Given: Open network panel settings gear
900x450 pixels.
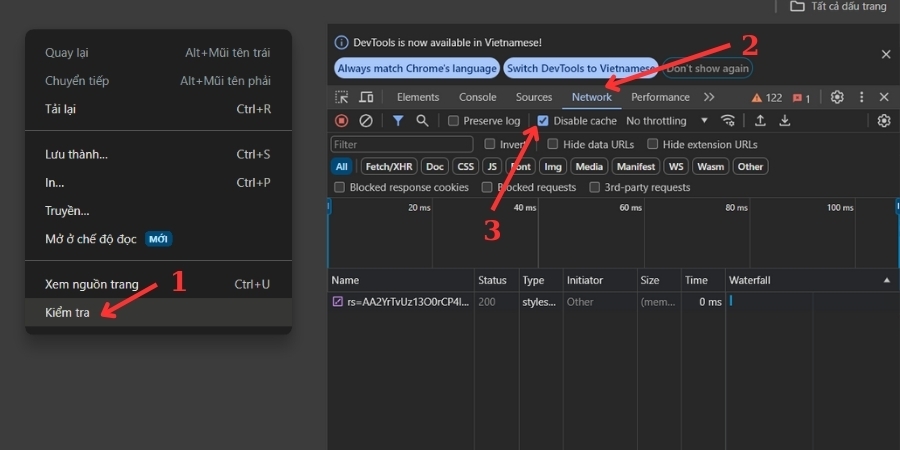Looking at the screenshot, I should pyautogui.click(x=884, y=121).
